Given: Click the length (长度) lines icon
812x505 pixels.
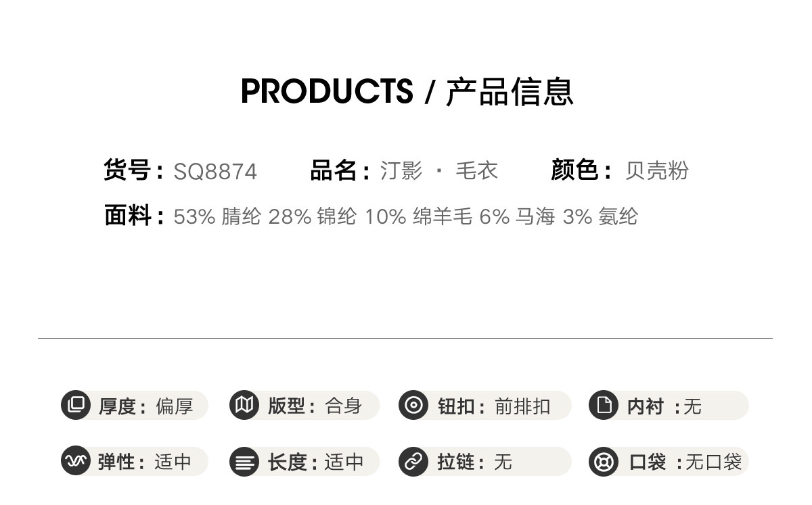Looking at the screenshot, I should click(x=244, y=462).
